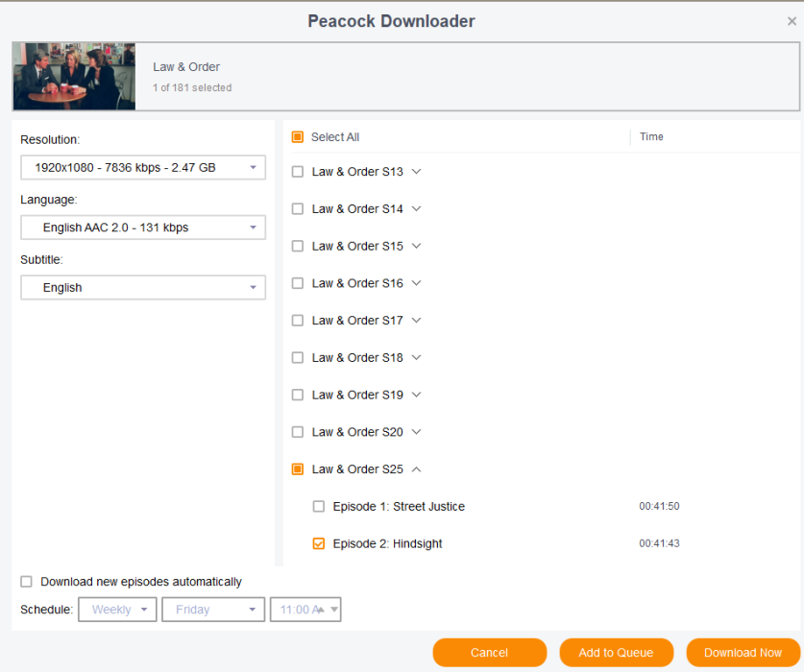The width and height of the screenshot is (804, 672).
Task: Click the Time column header
Action: [651, 137]
